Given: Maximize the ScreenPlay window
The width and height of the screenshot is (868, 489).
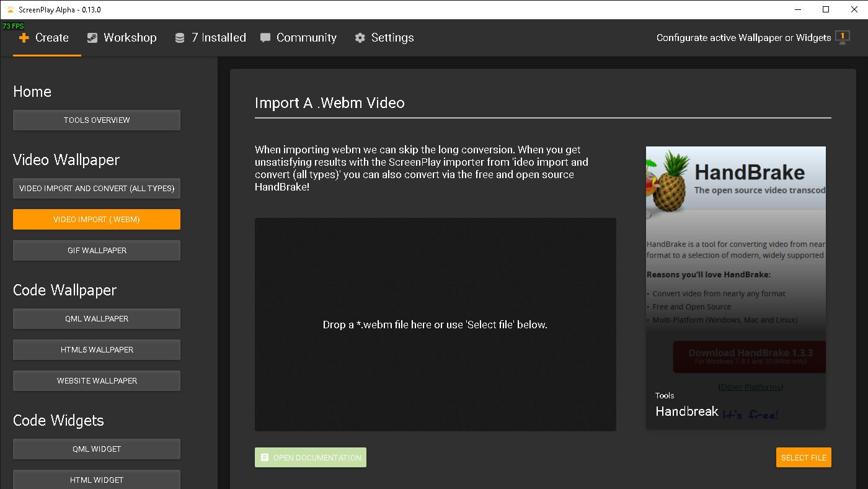Looking at the screenshot, I should (826, 9).
